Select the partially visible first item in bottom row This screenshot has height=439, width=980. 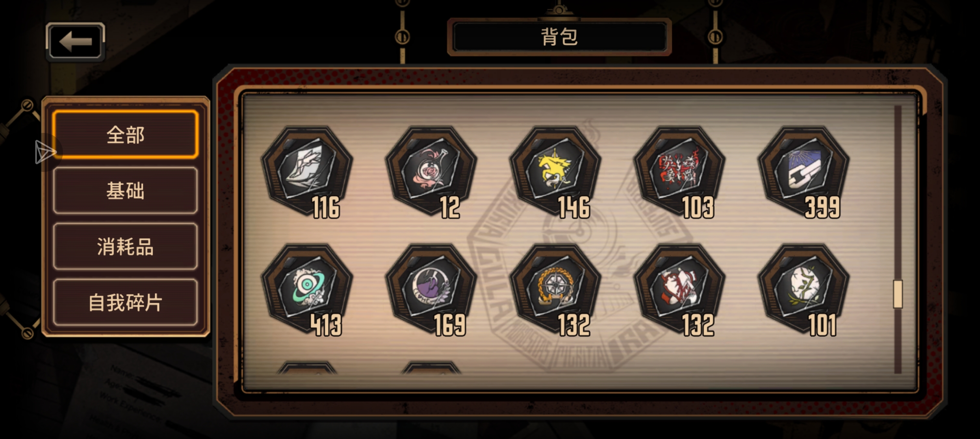tap(307, 367)
